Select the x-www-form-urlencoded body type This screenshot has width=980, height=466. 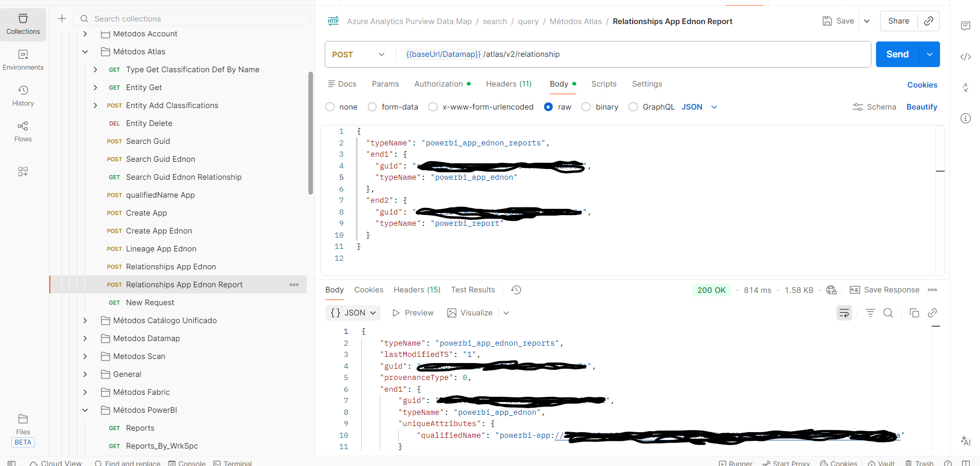click(433, 107)
